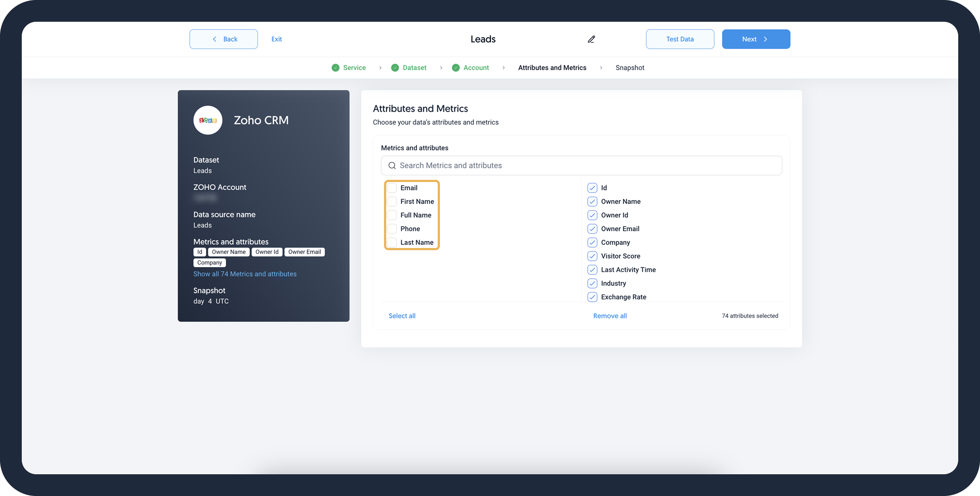Image resolution: width=980 pixels, height=496 pixels.
Task: Open the Attributes and Metrics step
Action: tap(552, 68)
